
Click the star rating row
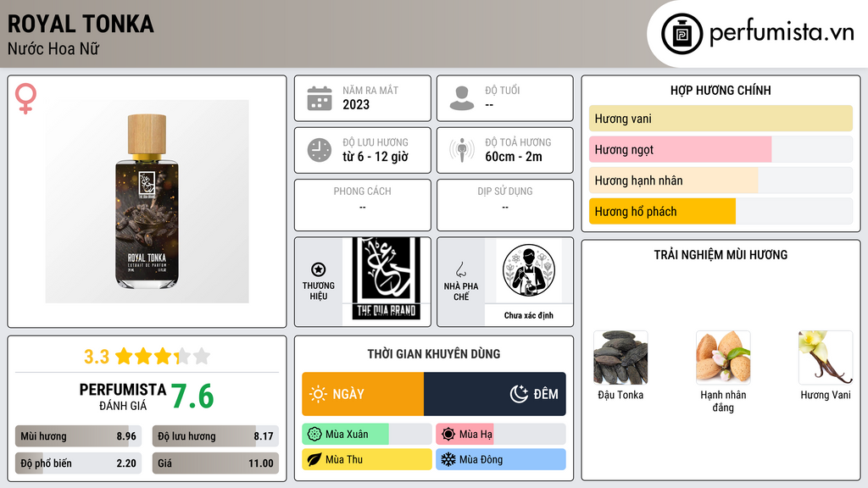pyautogui.click(x=163, y=356)
